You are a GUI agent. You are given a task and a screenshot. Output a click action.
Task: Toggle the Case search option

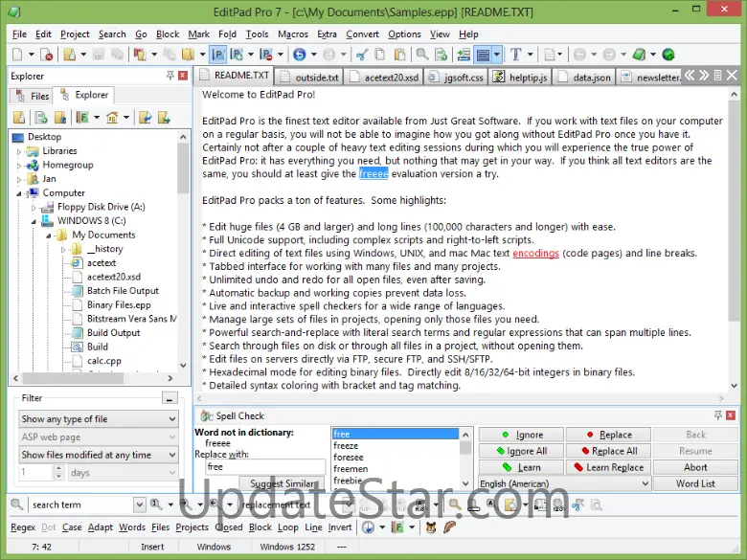(72, 527)
